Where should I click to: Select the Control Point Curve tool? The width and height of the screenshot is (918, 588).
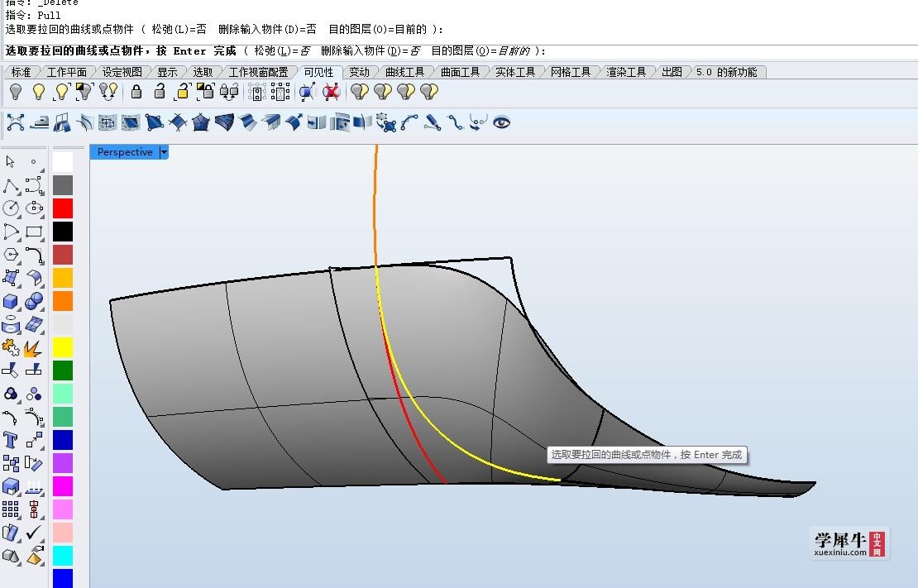(34, 185)
